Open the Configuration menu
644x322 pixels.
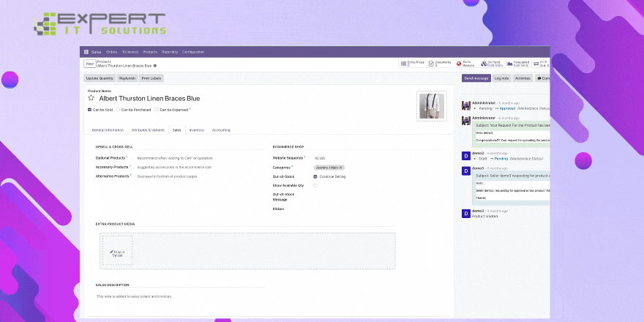pos(193,52)
